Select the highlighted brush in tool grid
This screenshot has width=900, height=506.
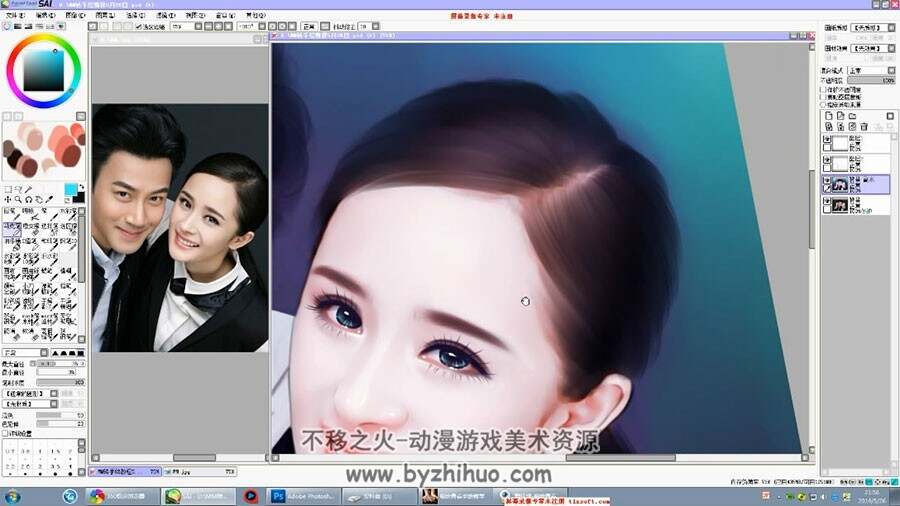pos(12,229)
